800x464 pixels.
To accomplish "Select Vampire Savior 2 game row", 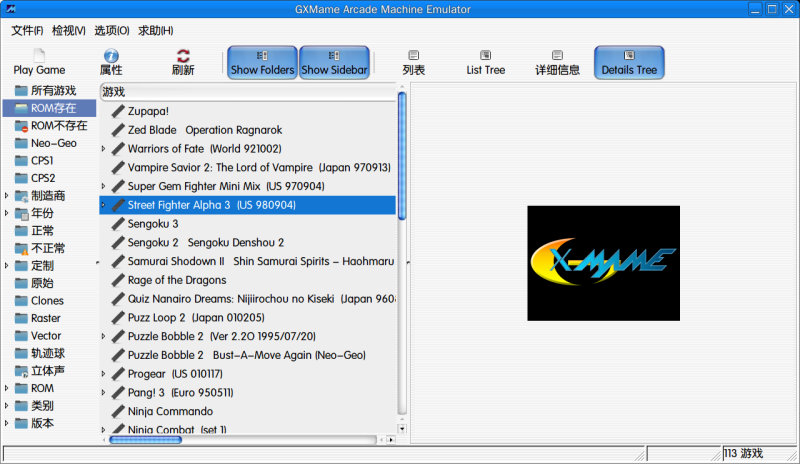I will pos(247,167).
